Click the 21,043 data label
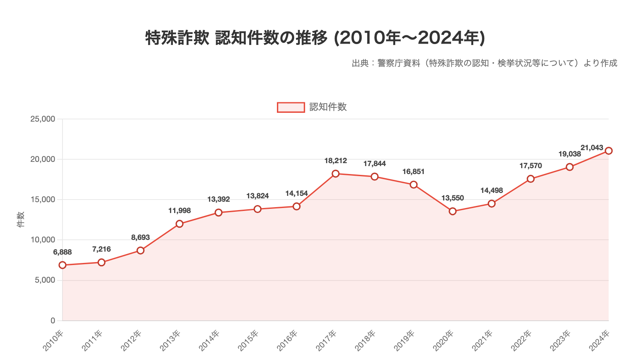This screenshot has width=631, height=364. [x=593, y=148]
